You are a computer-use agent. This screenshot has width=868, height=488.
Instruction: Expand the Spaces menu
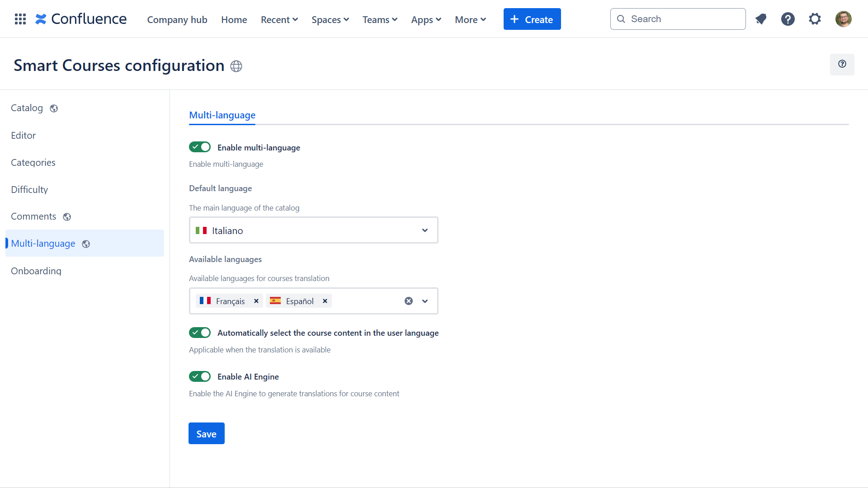click(330, 19)
